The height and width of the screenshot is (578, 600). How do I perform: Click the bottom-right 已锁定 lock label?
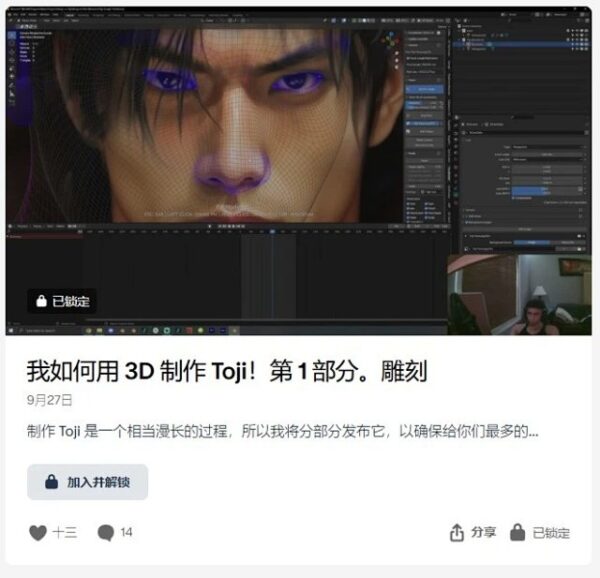[x=540, y=532]
